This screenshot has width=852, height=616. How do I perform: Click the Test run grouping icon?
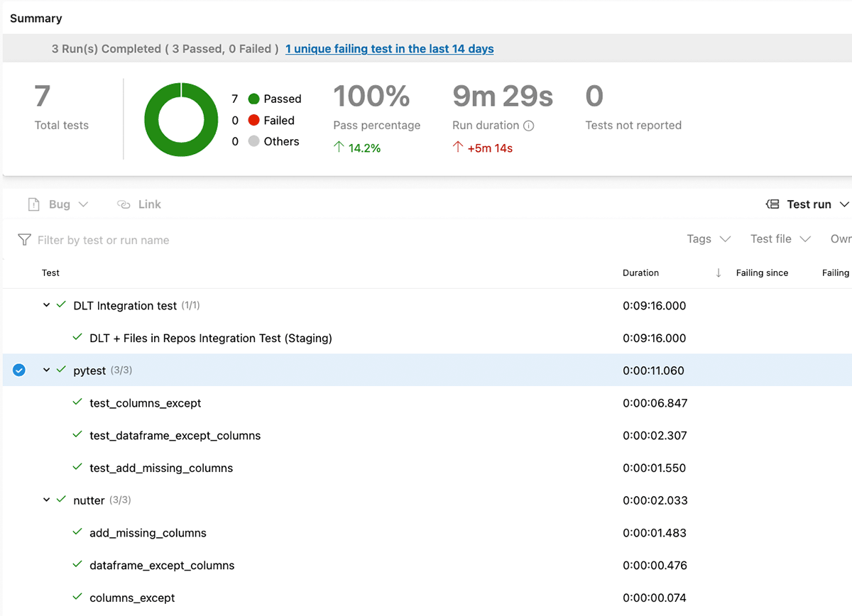pyautogui.click(x=772, y=204)
